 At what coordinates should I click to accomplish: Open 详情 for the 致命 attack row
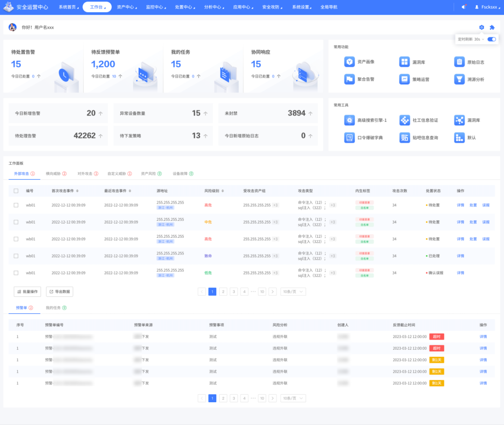point(461,256)
